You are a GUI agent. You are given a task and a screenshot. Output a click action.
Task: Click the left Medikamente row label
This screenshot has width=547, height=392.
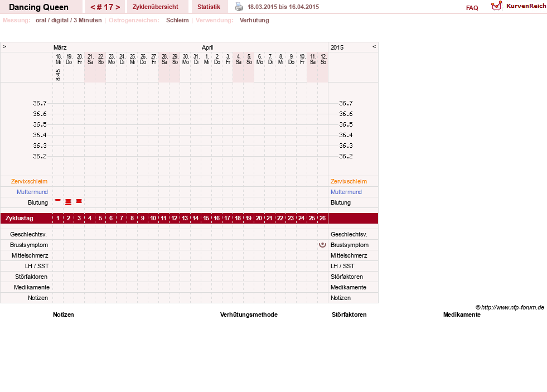32,287
